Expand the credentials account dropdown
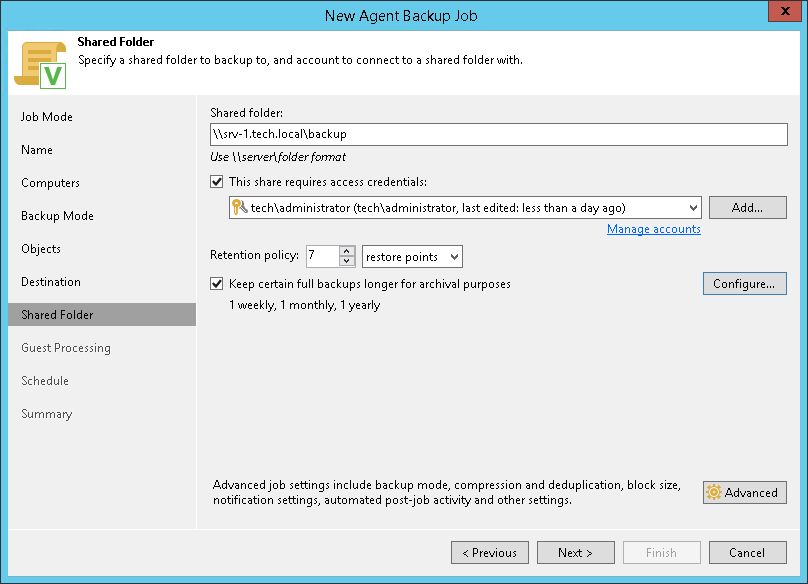The width and height of the screenshot is (808, 584). point(693,207)
